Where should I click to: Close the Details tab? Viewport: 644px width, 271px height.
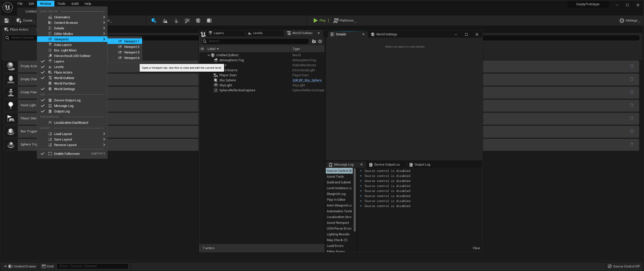click(x=364, y=34)
